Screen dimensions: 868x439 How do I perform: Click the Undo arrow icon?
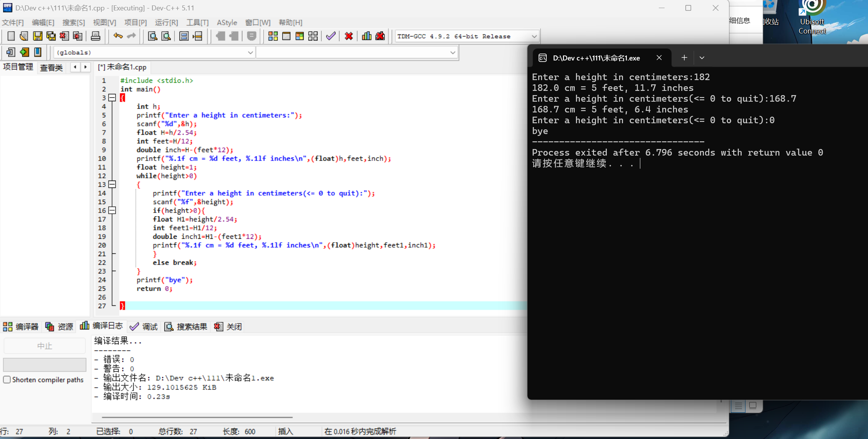[x=118, y=36]
